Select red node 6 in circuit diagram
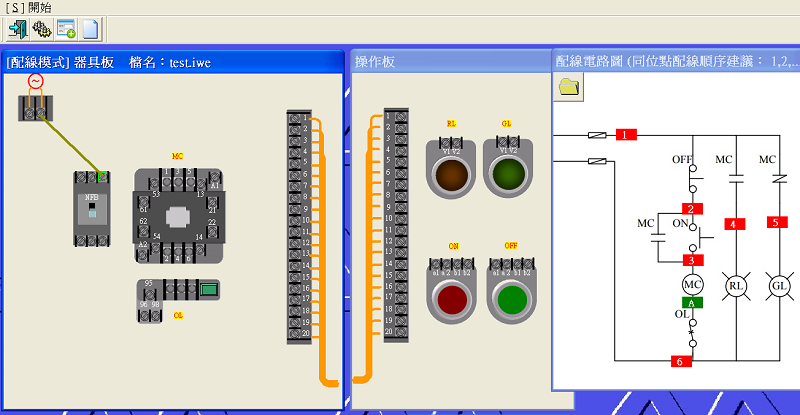Image resolution: width=800 pixels, height=415 pixels. (x=681, y=361)
